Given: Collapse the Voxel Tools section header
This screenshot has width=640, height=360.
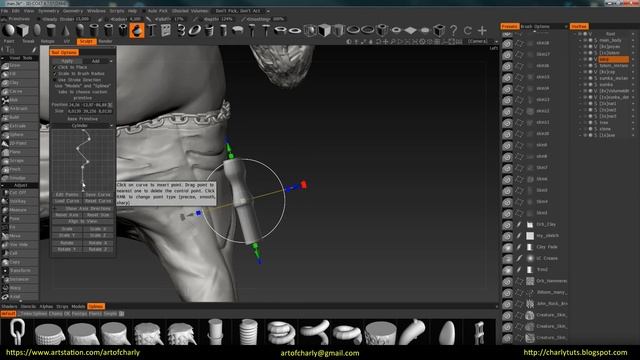Looking at the screenshot, I should click(x=20, y=58).
